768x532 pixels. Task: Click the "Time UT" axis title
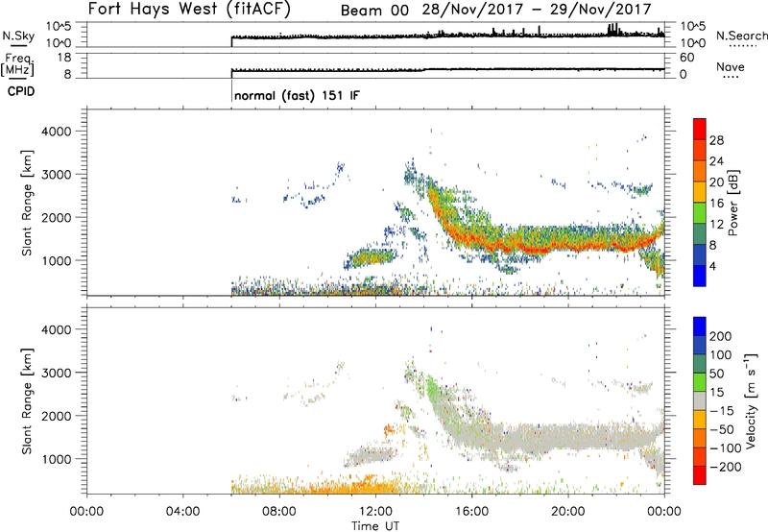(375, 525)
